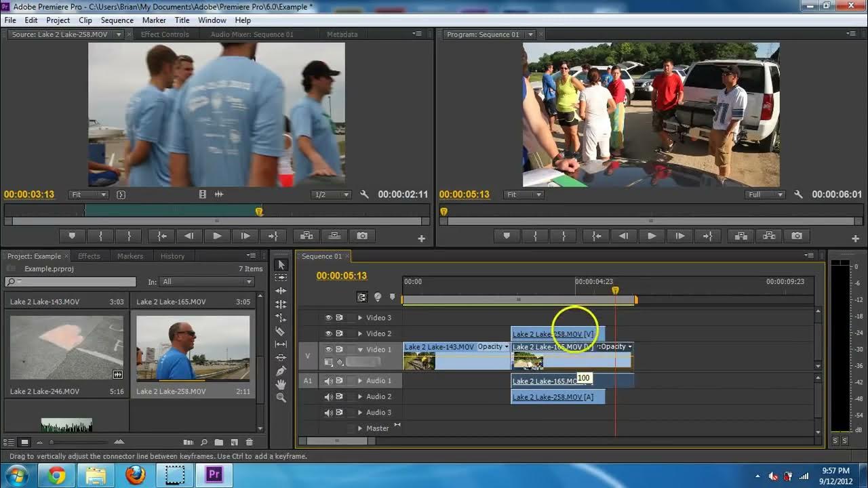
Task: Click Find magnifier icon in Project panel
Action: pyautogui.click(x=203, y=443)
